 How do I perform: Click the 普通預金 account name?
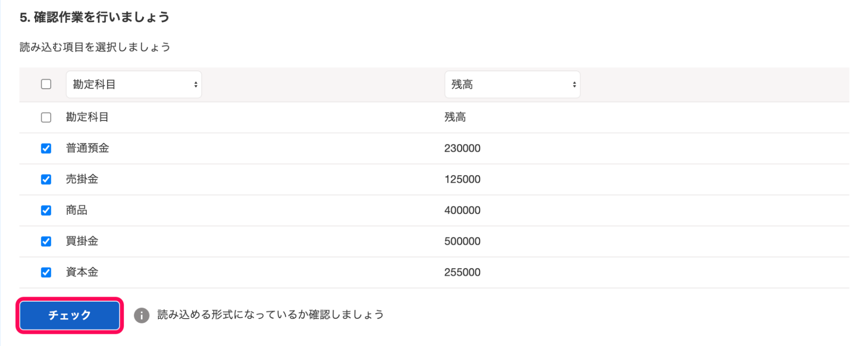point(87,148)
